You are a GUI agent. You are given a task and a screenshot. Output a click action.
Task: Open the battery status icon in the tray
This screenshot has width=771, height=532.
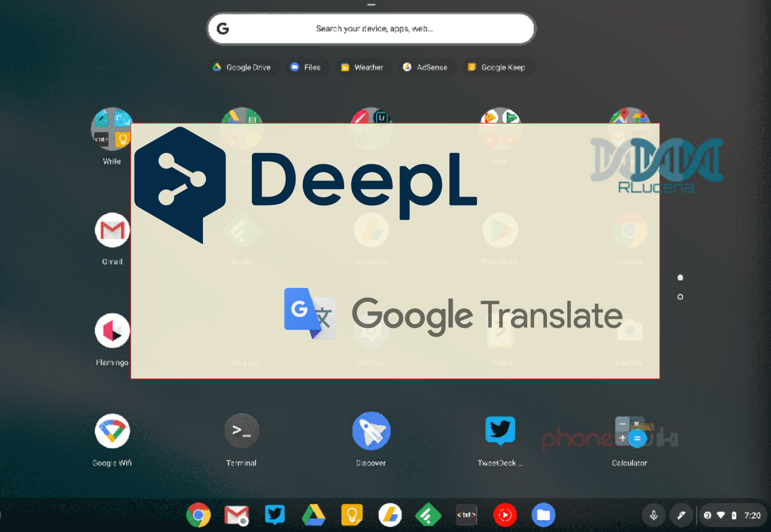pos(734,515)
